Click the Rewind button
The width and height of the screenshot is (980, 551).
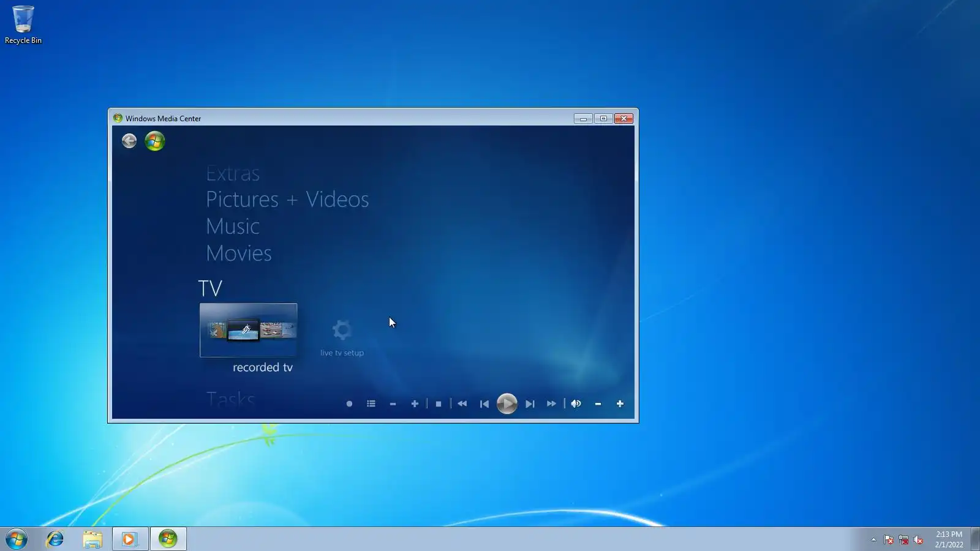tap(462, 404)
